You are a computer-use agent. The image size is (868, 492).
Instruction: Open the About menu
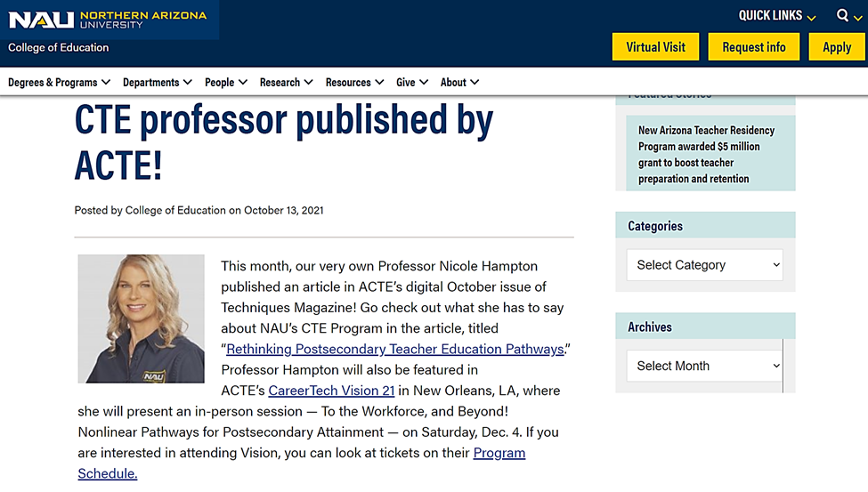tap(459, 83)
